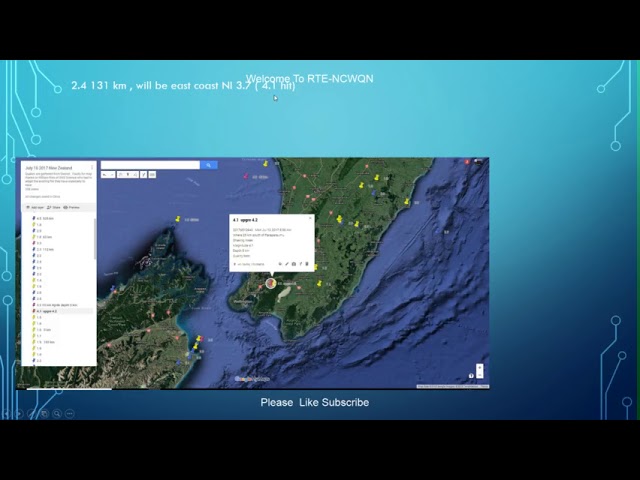Redo map edit in toolbar
Screen dimensions: 640x480
pos(111,175)
